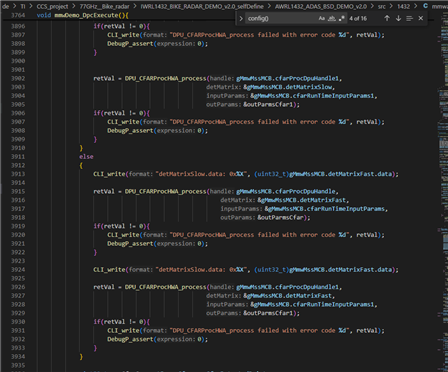Image resolution: width=448 pixels, height=372 pixels.
Task: Open the TI breadcrumb
Action: pyautogui.click(x=23, y=6)
